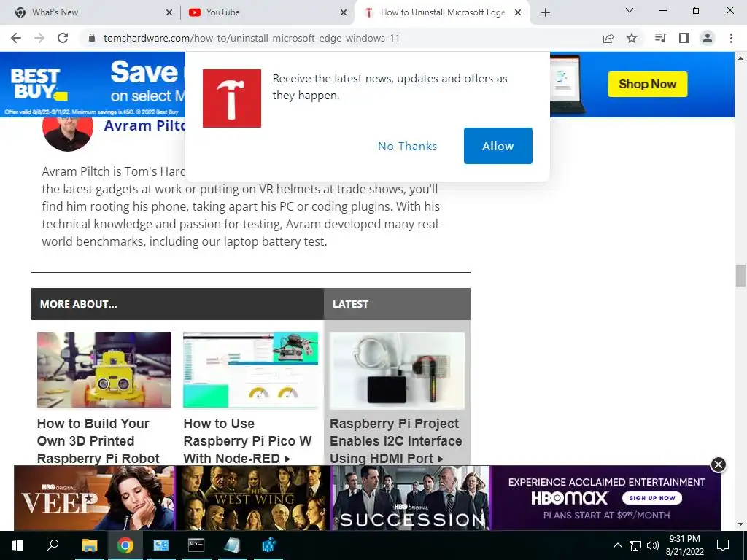The image size is (747, 560).
Task: Click the page scrollbar thumb
Action: point(740,276)
